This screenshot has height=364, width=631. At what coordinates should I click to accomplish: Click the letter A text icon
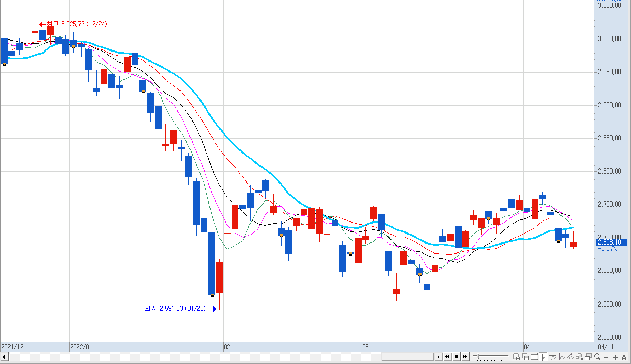624,357
